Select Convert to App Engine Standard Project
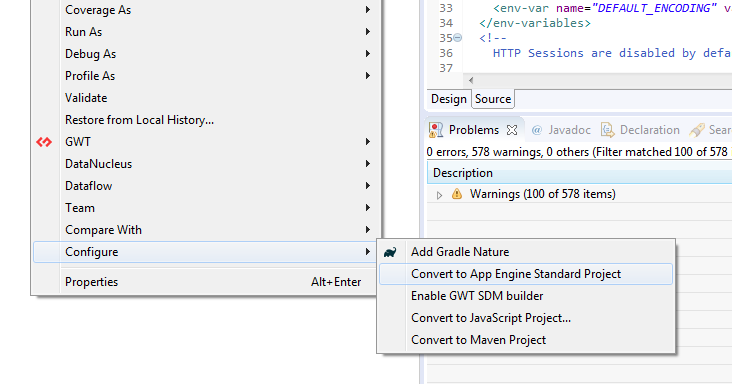The height and width of the screenshot is (384, 732). pyautogui.click(x=526, y=274)
